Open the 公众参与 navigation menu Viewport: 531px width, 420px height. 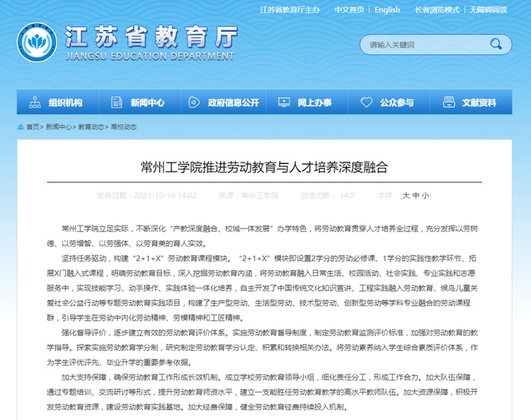coord(397,103)
